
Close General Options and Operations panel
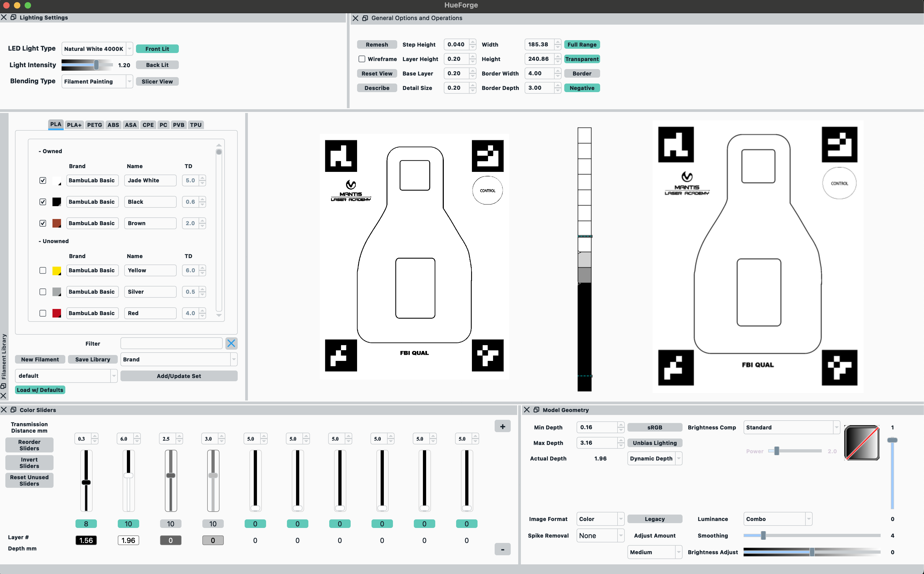click(x=355, y=18)
